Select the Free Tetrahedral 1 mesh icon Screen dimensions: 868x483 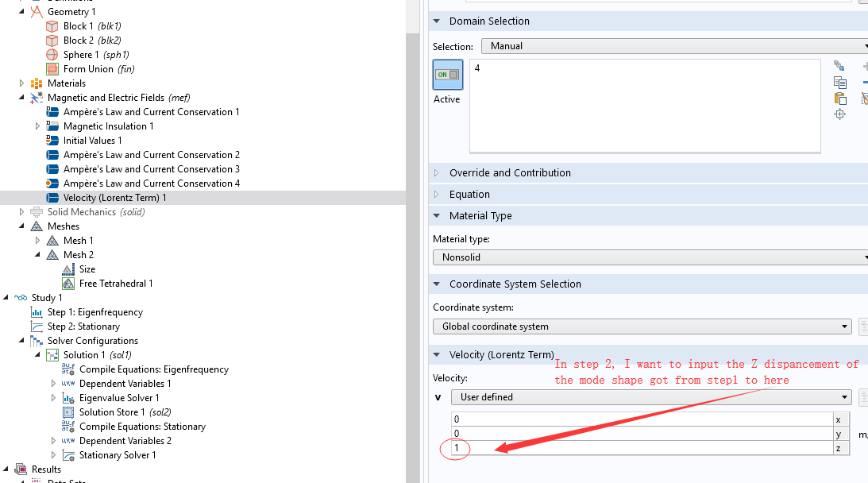coord(68,284)
